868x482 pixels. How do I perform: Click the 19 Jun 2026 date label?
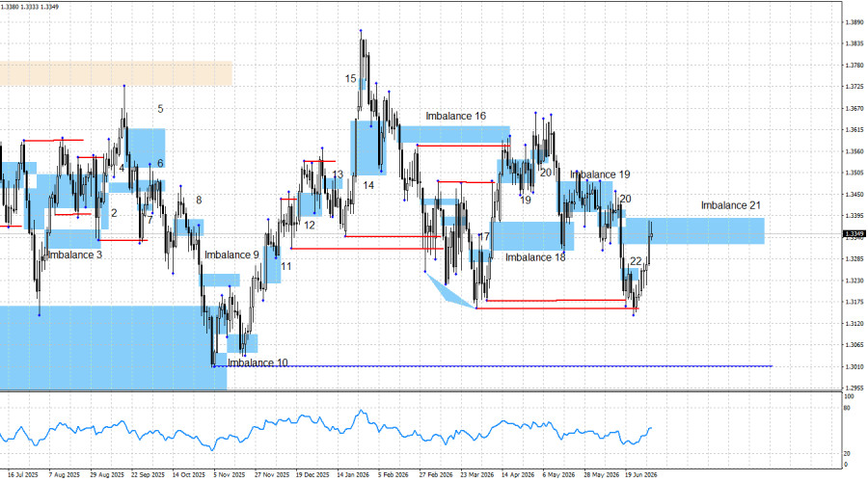(641, 475)
